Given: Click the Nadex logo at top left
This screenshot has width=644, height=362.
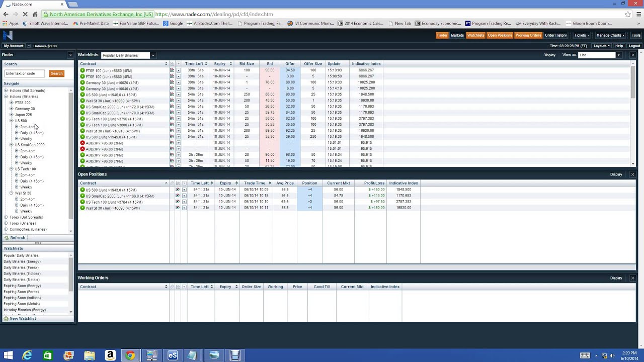Looking at the screenshot, I should [x=8, y=35].
